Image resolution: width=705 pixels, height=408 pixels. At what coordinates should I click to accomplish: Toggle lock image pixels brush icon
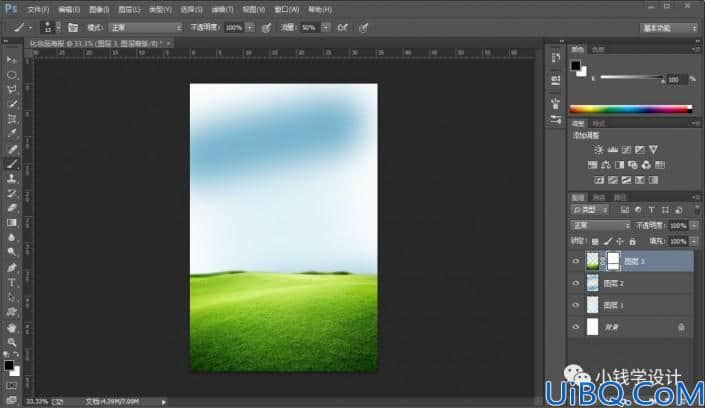(607, 242)
